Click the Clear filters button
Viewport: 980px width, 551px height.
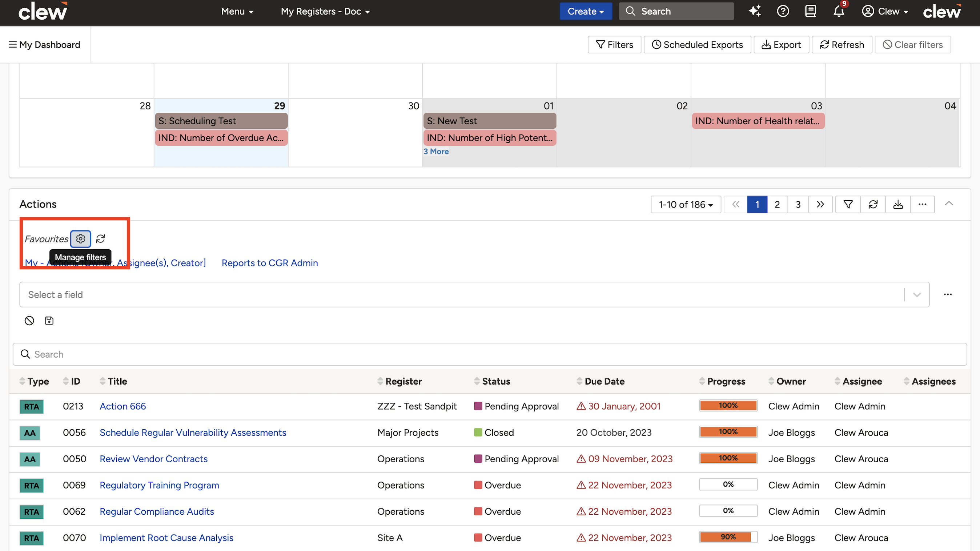(x=913, y=45)
